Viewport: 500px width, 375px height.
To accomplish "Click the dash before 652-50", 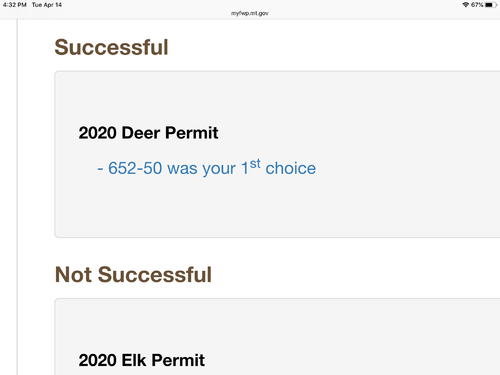I will click(x=100, y=169).
